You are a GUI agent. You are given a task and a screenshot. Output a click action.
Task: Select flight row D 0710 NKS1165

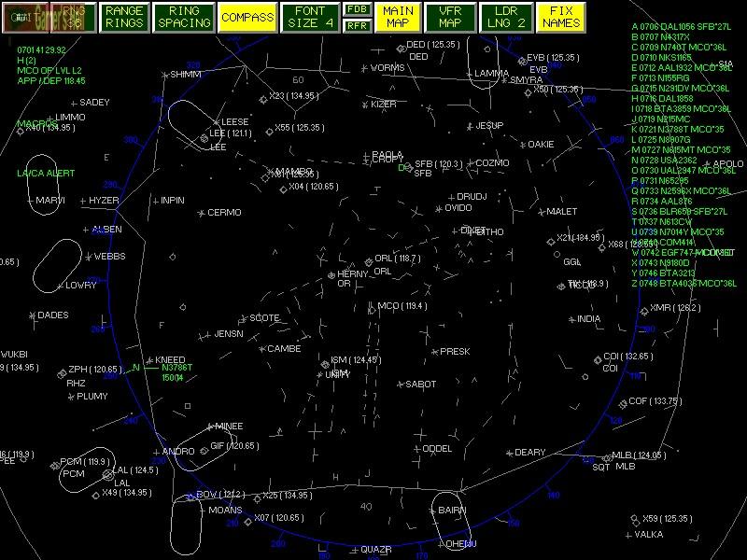[x=661, y=58]
